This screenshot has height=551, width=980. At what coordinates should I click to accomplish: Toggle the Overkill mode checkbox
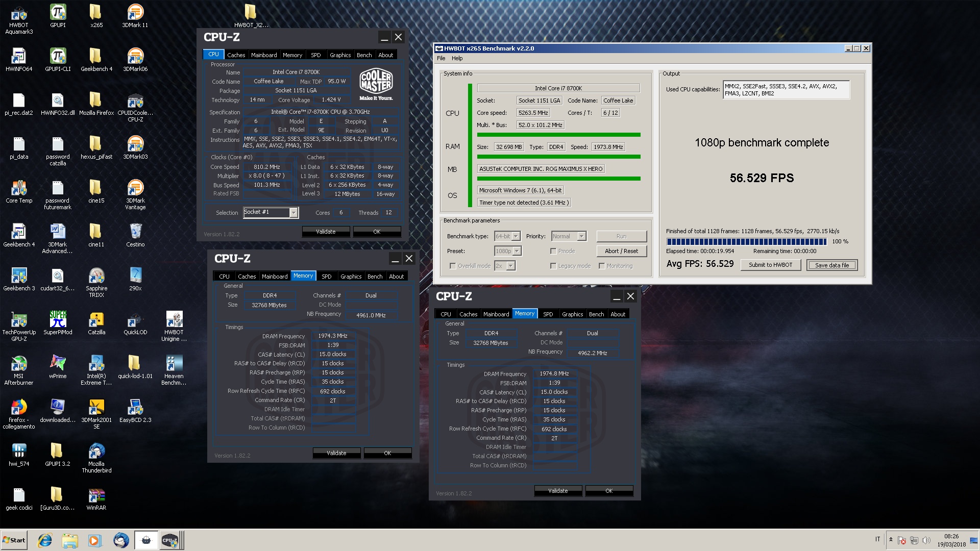click(453, 266)
